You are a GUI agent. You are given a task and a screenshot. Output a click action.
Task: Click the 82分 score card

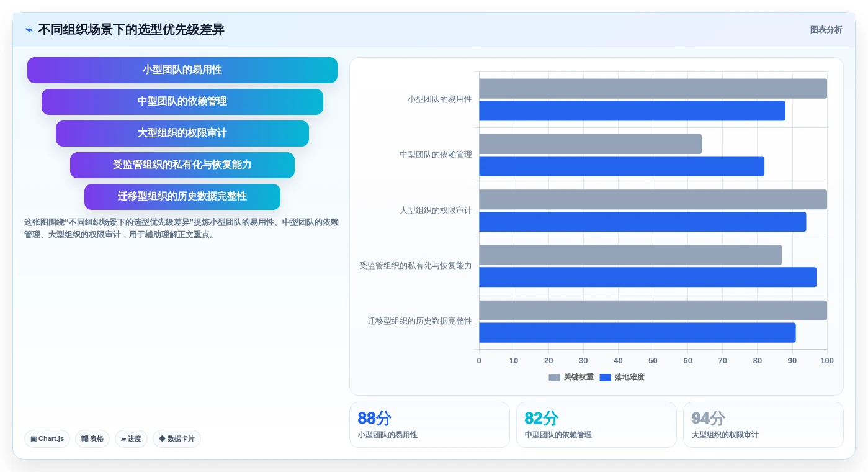(x=596, y=425)
